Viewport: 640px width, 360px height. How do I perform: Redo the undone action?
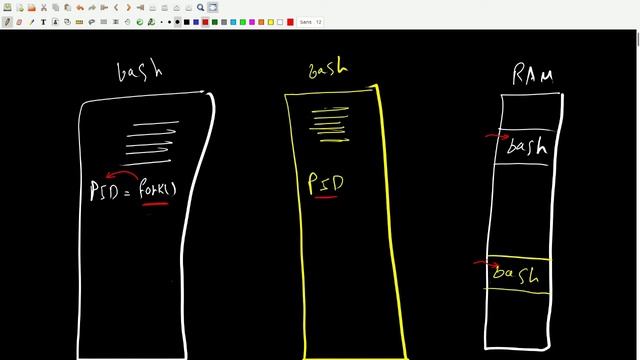(92, 7)
